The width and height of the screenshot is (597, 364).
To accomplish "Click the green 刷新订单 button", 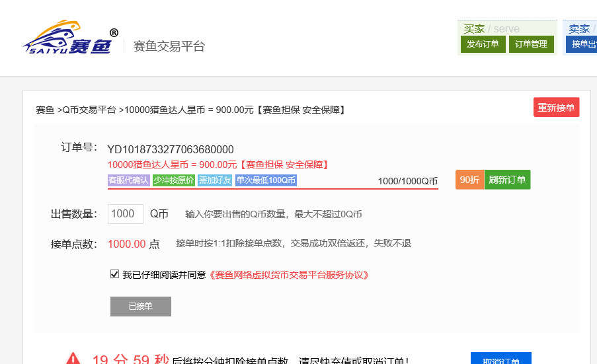I will tap(507, 180).
